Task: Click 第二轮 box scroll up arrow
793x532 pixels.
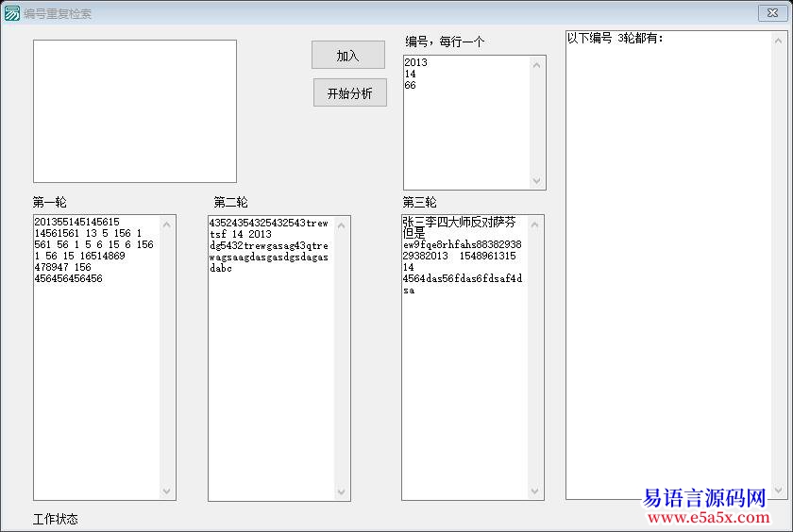Action: point(342,225)
